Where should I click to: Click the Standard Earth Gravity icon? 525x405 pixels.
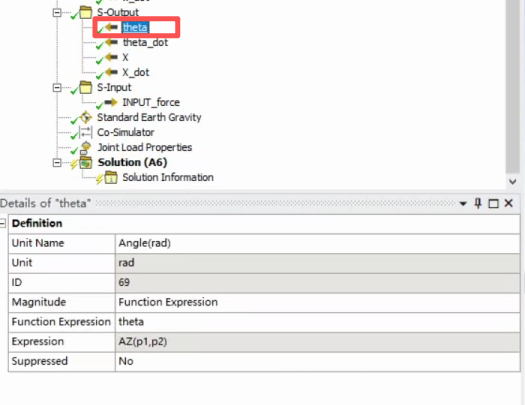click(x=86, y=117)
